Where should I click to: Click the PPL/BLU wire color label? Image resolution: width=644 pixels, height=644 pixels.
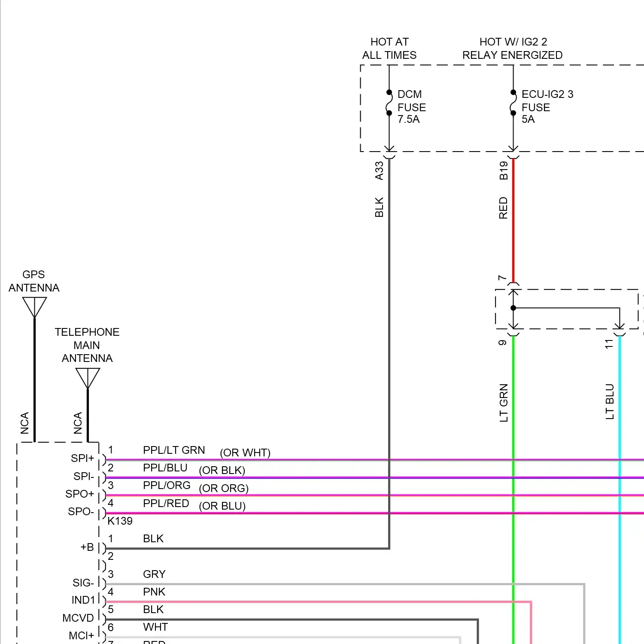click(x=165, y=468)
